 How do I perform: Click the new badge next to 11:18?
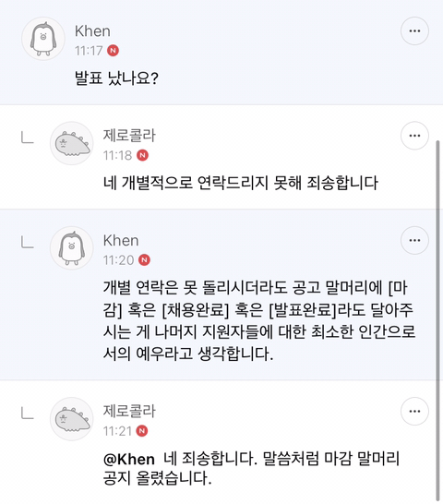pyautogui.click(x=142, y=155)
